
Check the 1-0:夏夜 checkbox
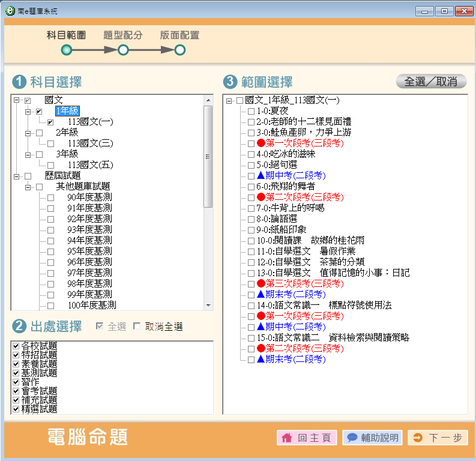pos(251,112)
